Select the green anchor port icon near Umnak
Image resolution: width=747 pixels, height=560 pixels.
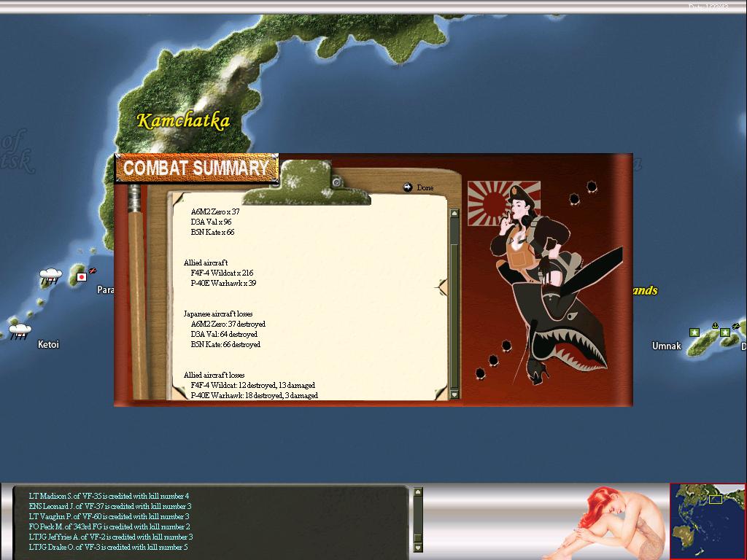pos(715,325)
